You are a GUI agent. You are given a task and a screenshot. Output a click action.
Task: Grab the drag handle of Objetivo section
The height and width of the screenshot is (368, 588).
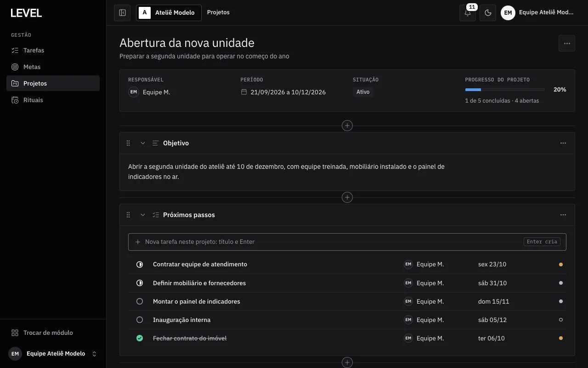click(x=128, y=143)
